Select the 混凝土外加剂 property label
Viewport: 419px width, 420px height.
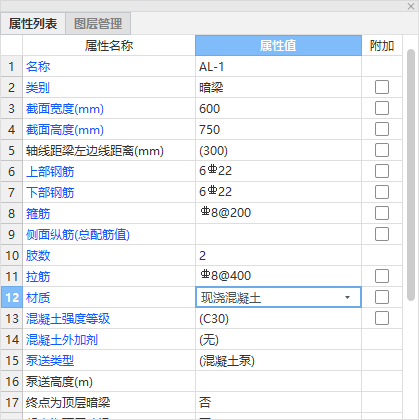[62, 340]
